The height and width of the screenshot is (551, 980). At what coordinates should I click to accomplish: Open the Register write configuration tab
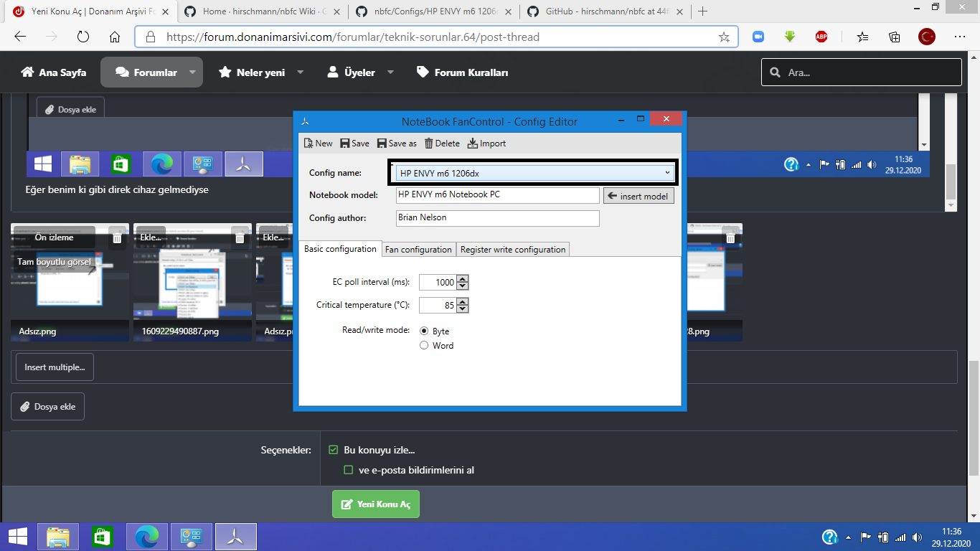[x=513, y=250]
